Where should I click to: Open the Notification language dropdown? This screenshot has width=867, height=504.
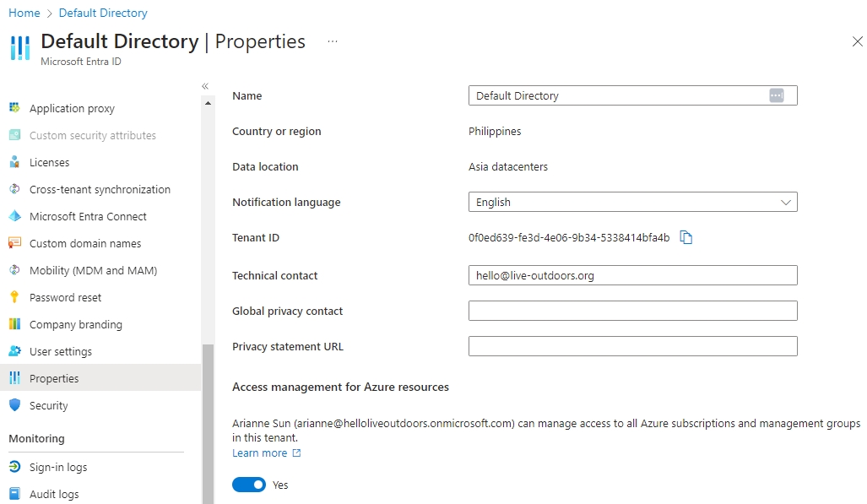[x=632, y=203]
